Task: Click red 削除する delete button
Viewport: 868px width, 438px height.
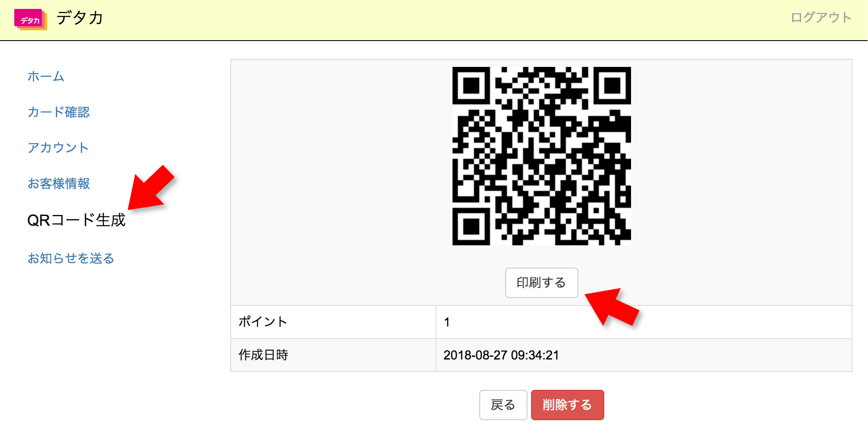Action: pos(567,405)
